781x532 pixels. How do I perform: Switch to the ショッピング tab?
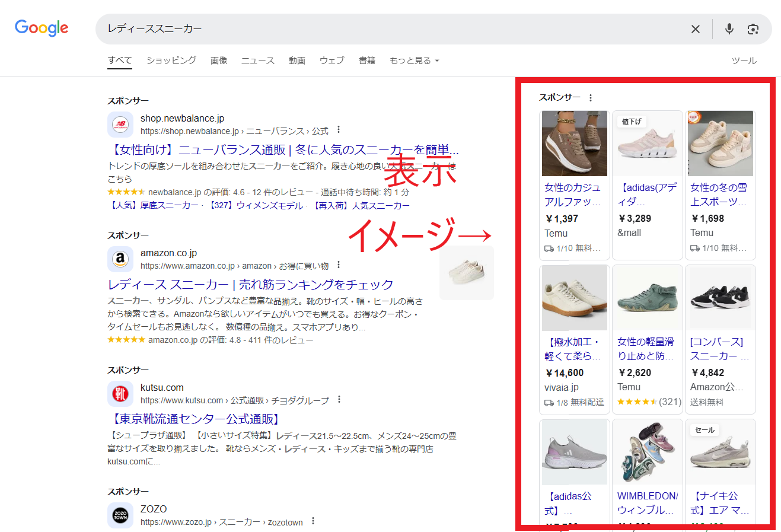tap(171, 60)
